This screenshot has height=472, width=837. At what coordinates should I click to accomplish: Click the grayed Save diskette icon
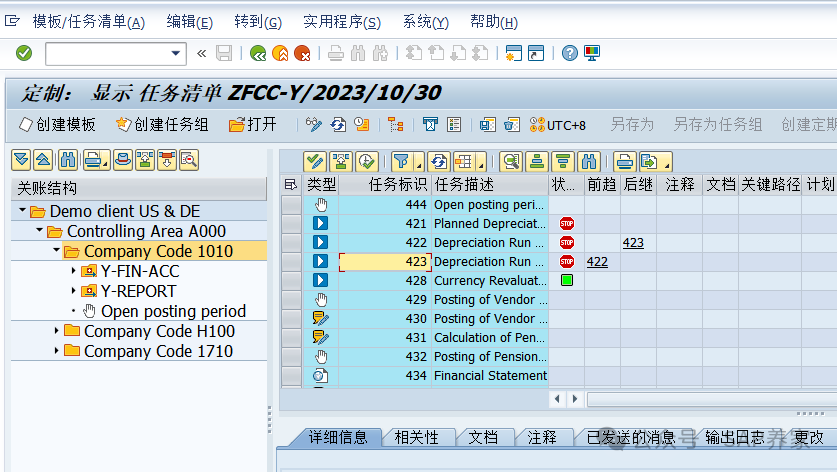point(224,53)
